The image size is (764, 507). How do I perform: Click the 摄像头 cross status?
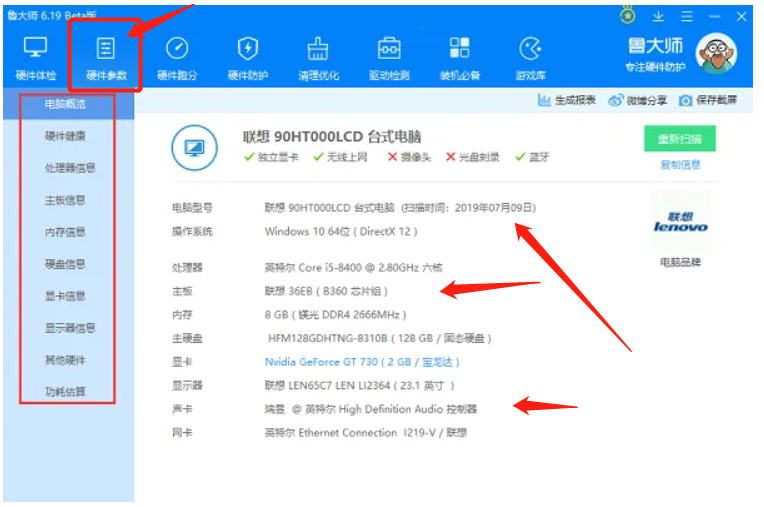tap(409, 157)
